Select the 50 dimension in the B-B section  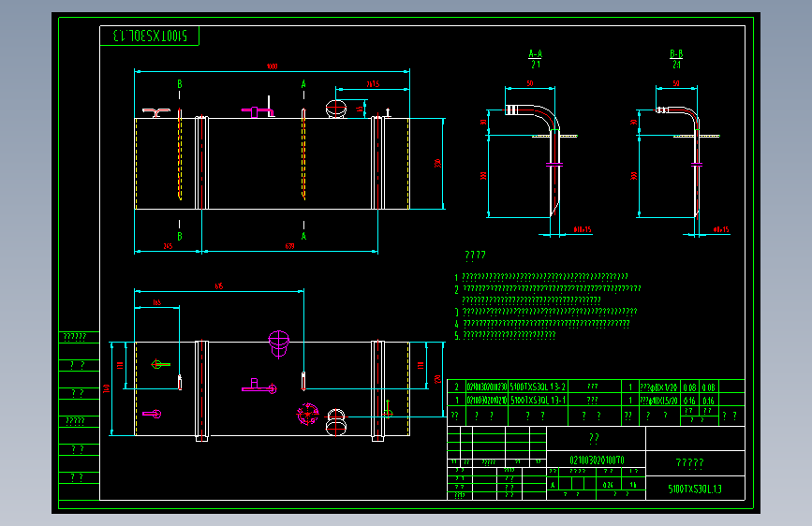(x=676, y=83)
